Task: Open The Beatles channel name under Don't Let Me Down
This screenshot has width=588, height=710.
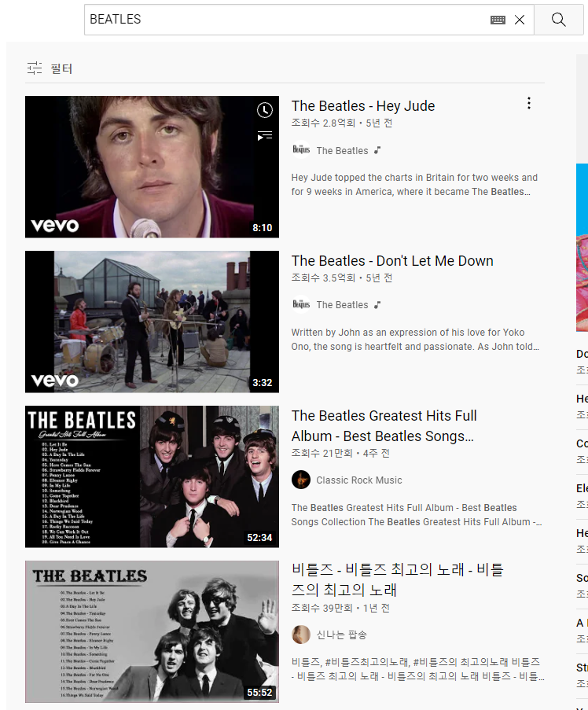Action: [x=342, y=305]
